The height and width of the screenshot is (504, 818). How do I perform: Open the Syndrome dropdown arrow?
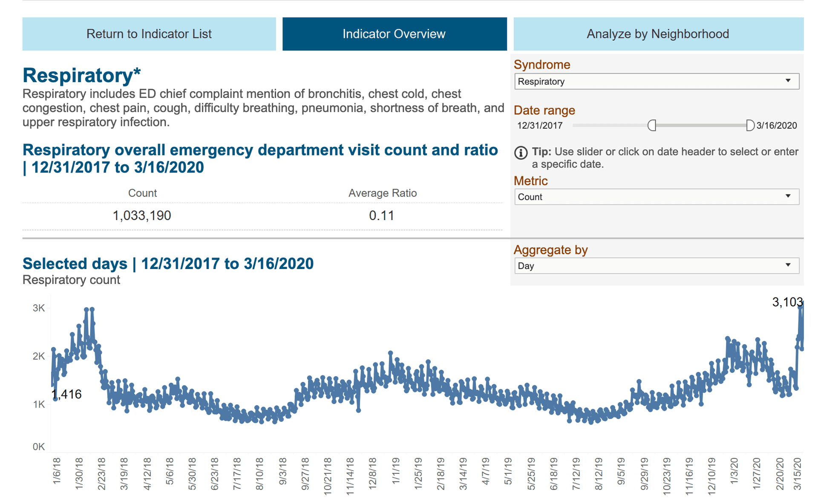click(x=788, y=81)
